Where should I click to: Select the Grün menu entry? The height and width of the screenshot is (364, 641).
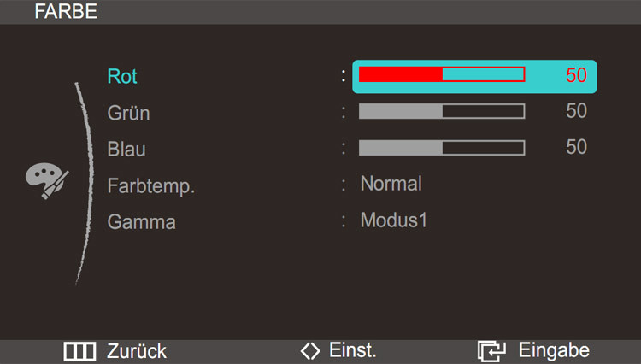click(128, 113)
